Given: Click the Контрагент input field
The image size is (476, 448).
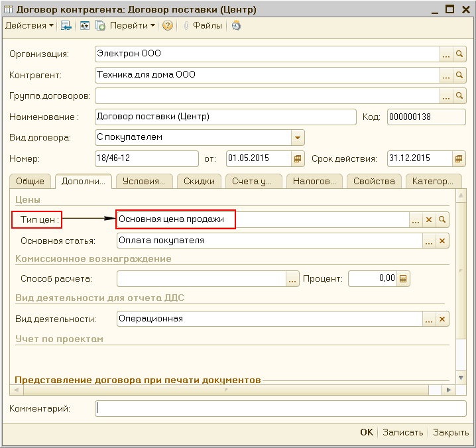Looking at the screenshot, I should click(267, 76).
